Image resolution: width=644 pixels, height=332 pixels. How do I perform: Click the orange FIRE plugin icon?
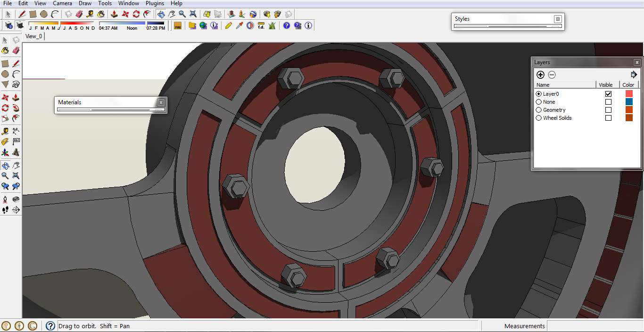[178, 25]
